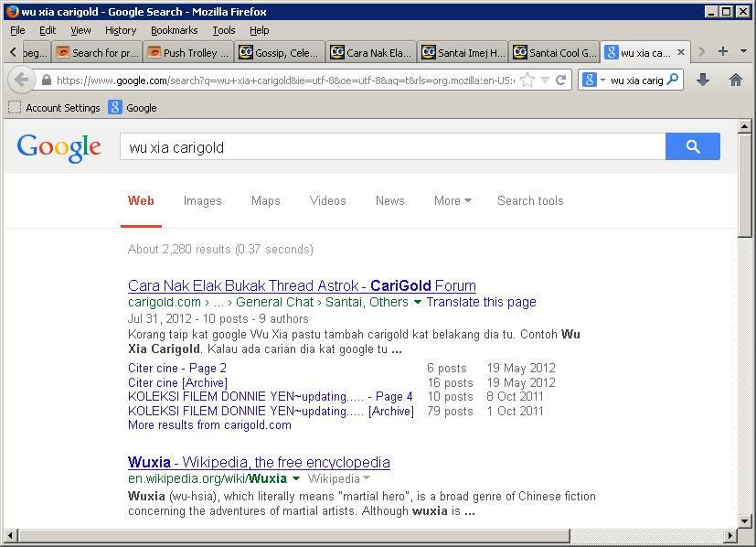
Task: Click the Google logo
Action: pyautogui.click(x=59, y=147)
